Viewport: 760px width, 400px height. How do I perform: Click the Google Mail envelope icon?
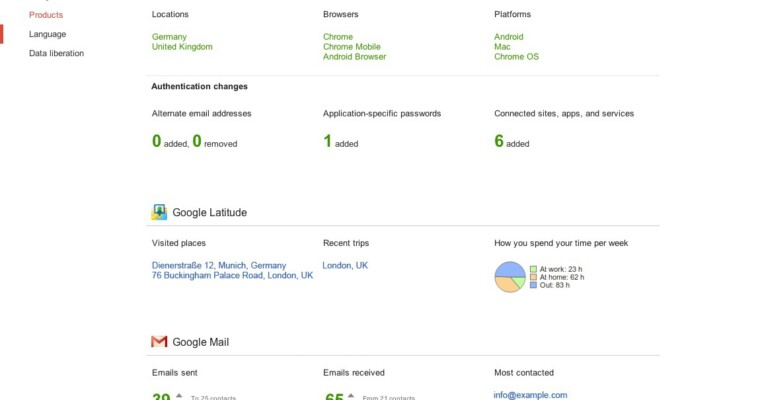[x=159, y=342]
